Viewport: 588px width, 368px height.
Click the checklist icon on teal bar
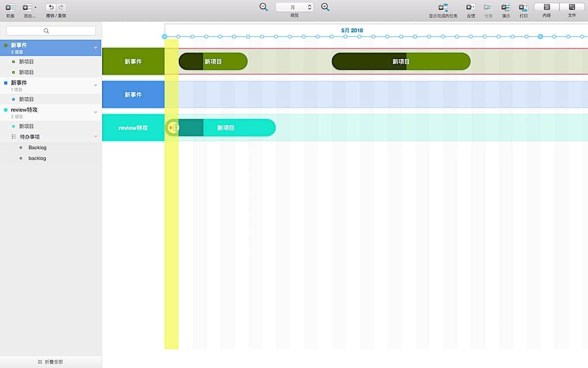coord(172,128)
